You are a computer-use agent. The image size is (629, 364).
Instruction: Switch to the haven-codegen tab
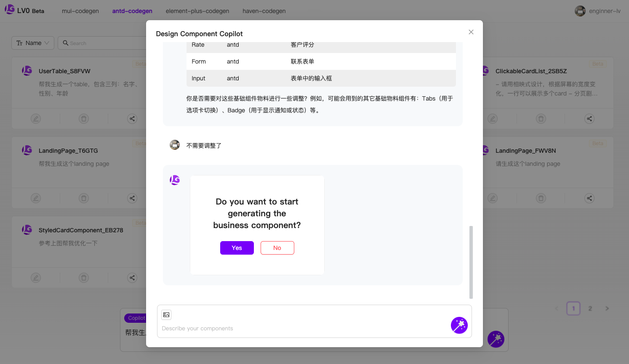[264, 11]
